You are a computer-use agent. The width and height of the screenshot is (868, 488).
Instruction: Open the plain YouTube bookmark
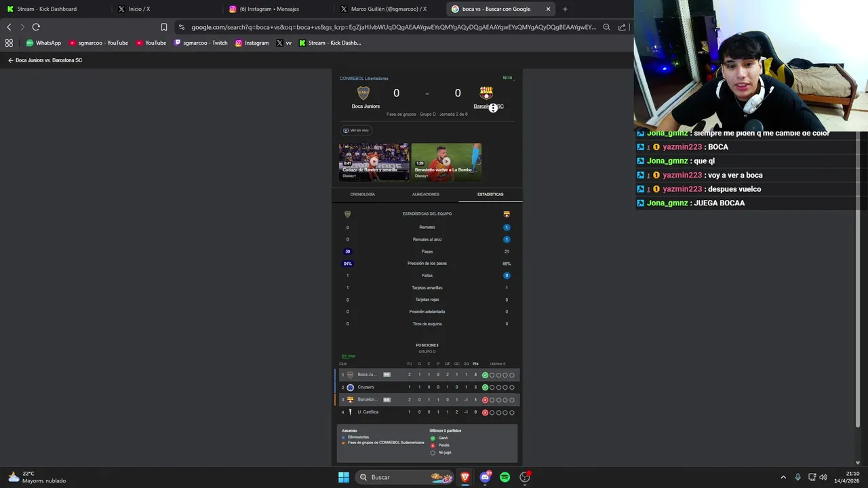point(151,43)
